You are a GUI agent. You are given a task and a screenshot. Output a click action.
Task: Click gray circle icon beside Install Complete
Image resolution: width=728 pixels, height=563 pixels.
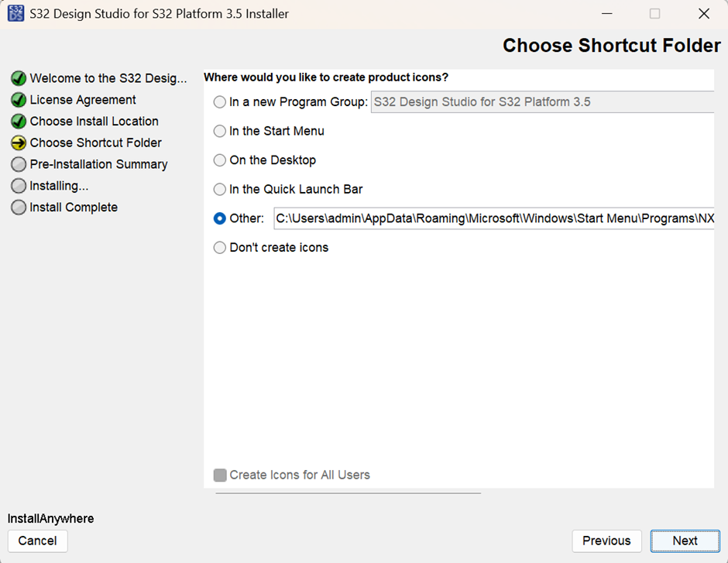tap(19, 208)
